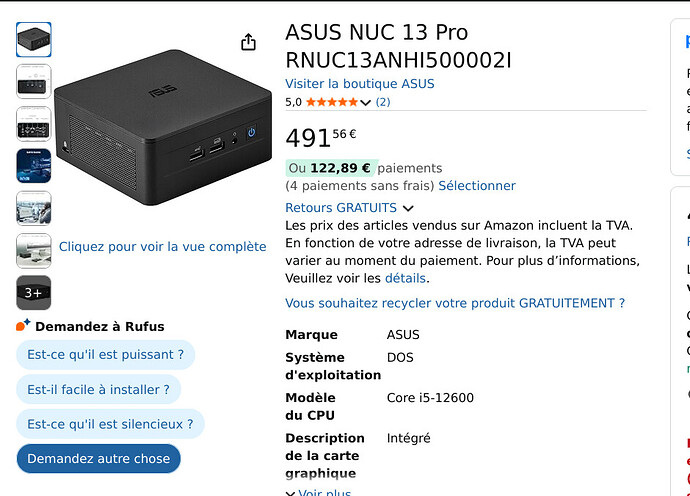This screenshot has height=496, width=690.
Task: Select the blue tech background thumbnail
Action: tap(34, 166)
